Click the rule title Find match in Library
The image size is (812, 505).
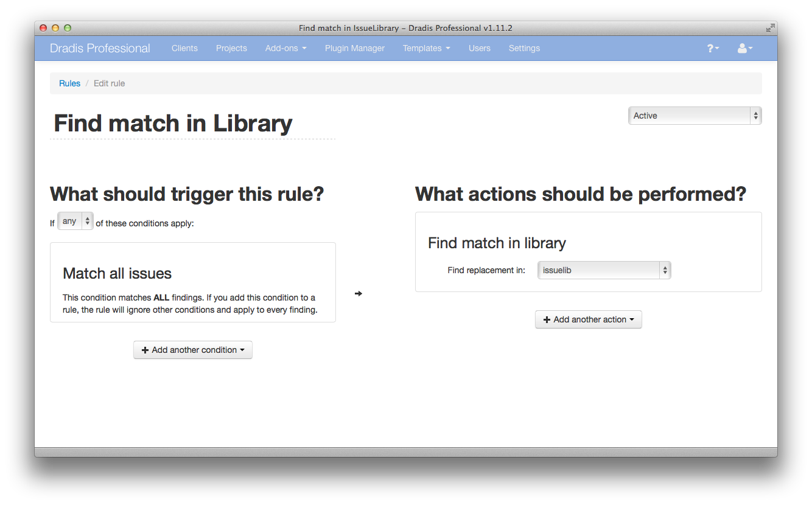click(x=173, y=124)
